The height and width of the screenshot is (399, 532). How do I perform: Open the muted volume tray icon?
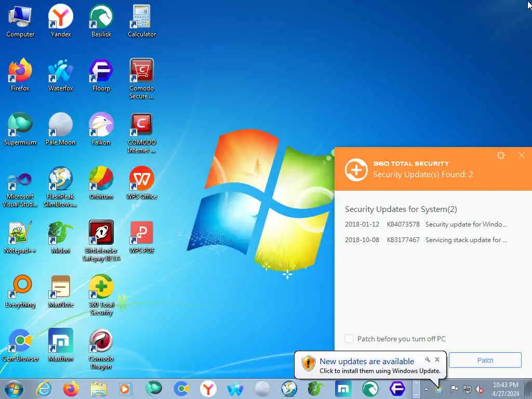click(480, 389)
